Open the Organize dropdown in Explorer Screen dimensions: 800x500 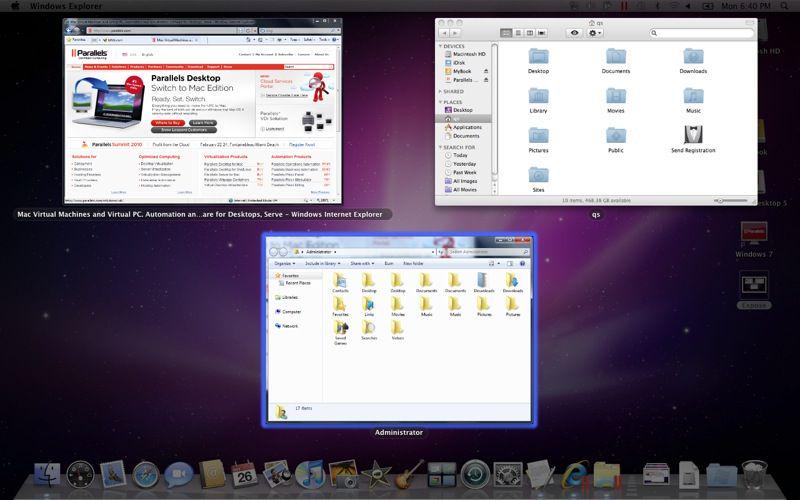(x=284, y=262)
